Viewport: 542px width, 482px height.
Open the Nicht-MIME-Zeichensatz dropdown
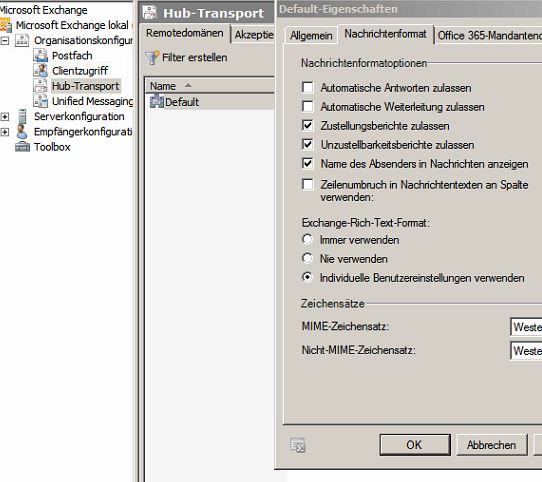(526, 351)
